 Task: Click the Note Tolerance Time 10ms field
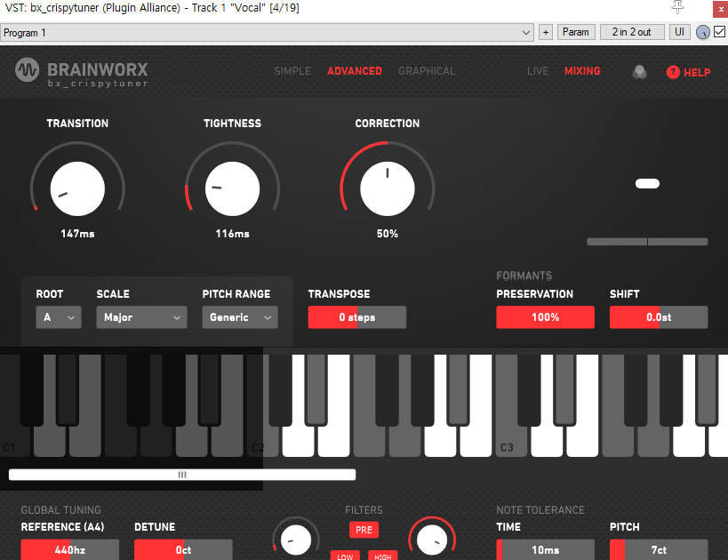545,549
